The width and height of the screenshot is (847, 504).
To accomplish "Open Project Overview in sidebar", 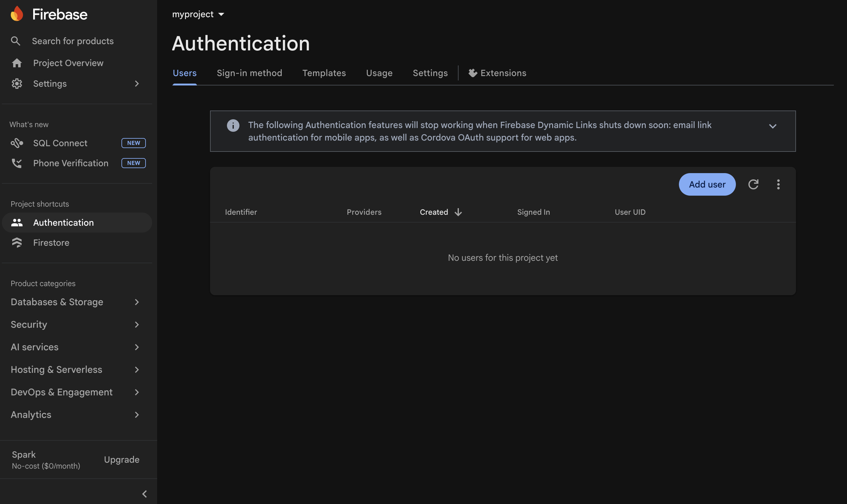I will (77, 63).
